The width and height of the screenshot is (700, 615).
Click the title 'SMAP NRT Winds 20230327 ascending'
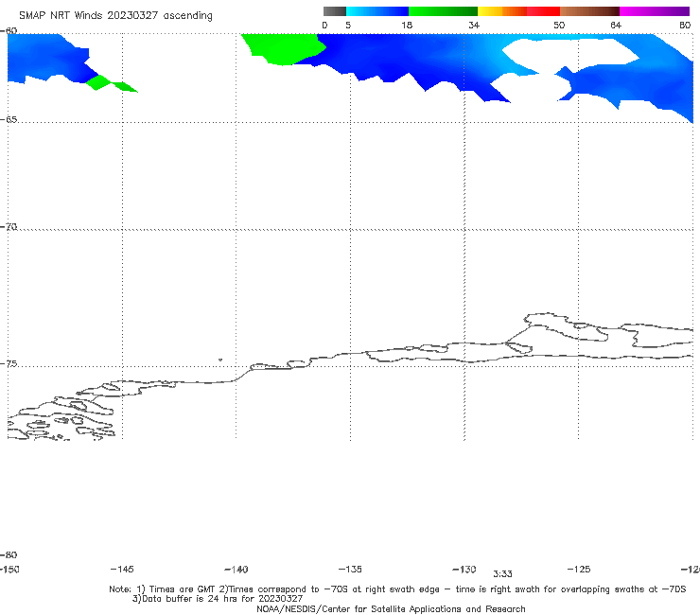(x=115, y=16)
